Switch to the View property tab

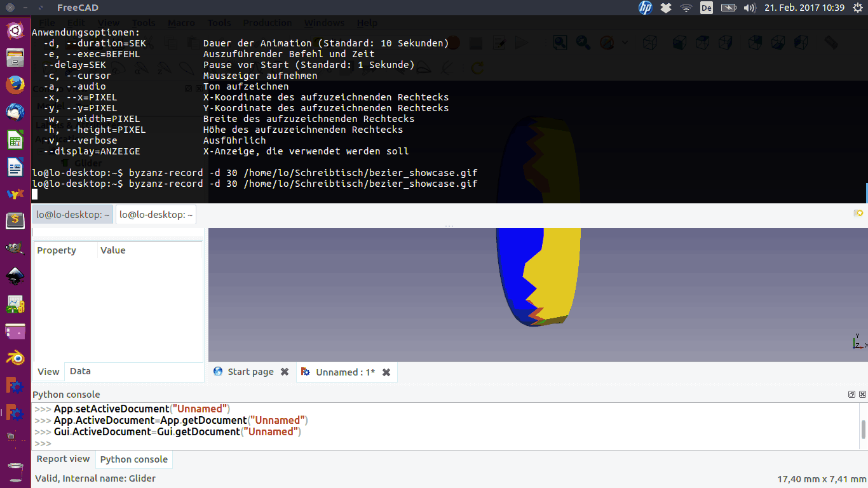[x=48, y=372]
